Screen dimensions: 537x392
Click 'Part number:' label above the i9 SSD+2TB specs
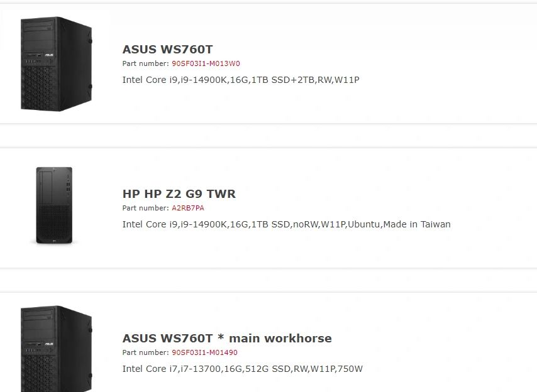point(145,63)
